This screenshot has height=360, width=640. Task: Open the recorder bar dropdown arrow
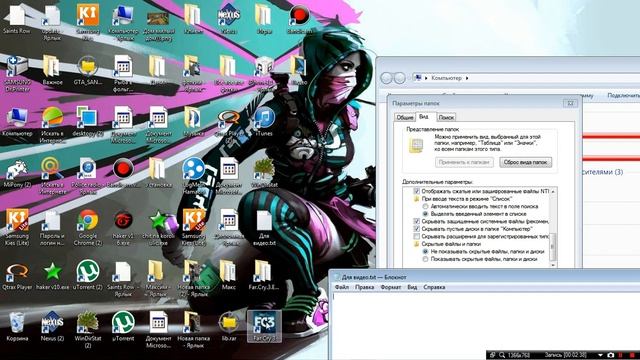coord(600,355)
